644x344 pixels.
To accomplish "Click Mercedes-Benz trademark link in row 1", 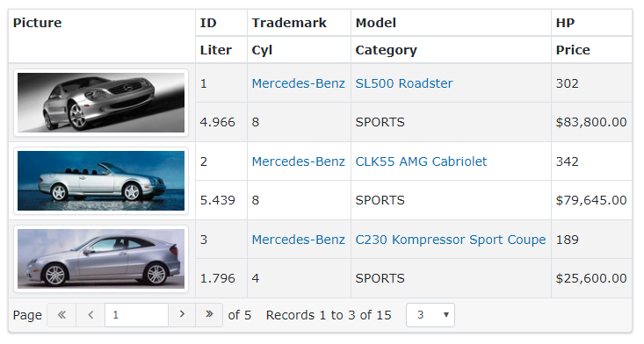I will pyautogui.click(x=298, y=83).
